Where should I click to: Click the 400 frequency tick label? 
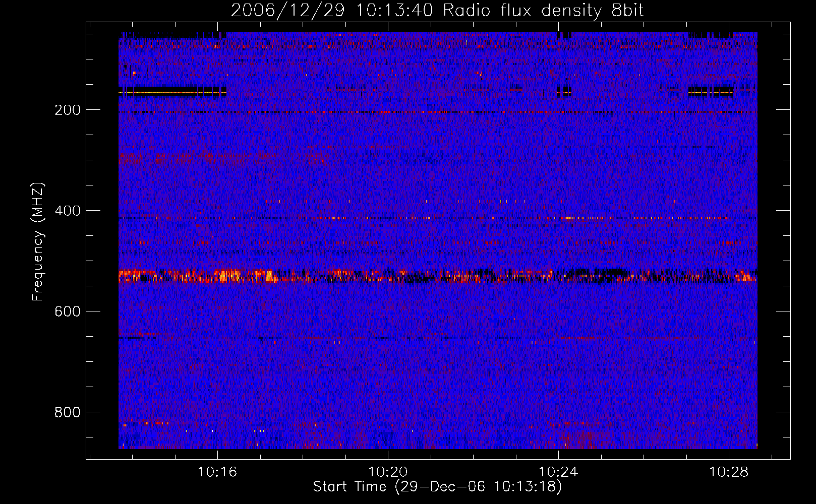point(68,211)
